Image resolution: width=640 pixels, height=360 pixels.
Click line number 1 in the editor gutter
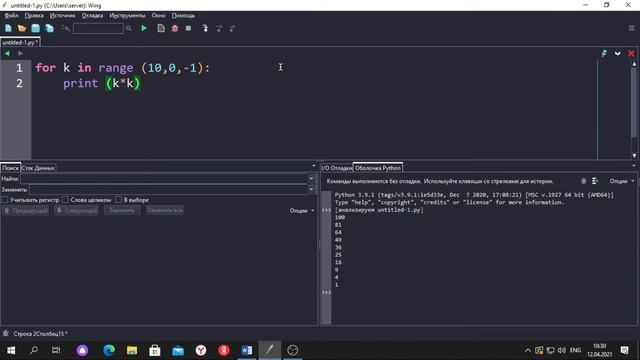19,68
